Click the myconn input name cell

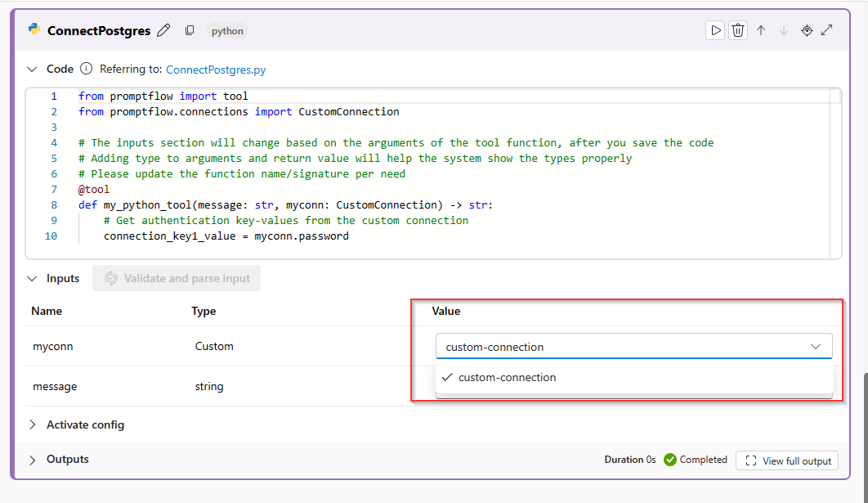[x=53, y=346]
